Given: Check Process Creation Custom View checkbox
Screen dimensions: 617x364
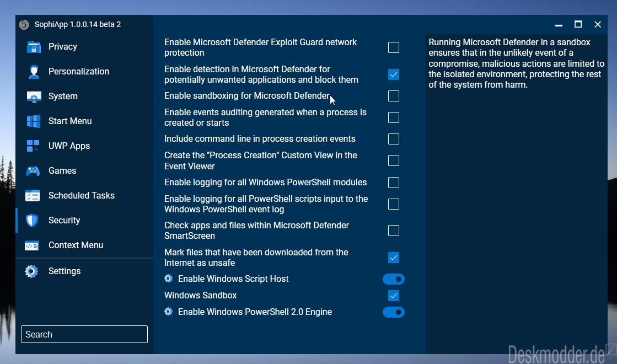Looking at the screenshot, I should tap(394, 160).
